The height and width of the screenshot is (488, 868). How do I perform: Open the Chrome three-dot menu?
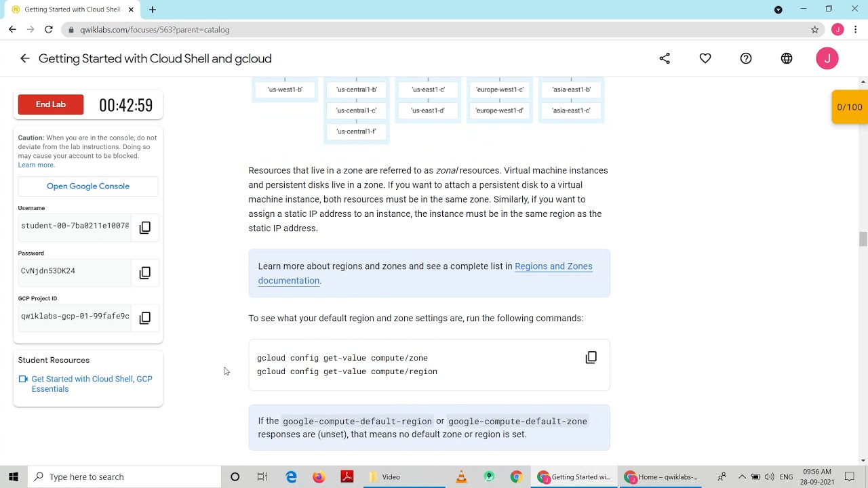tap(856, 30)
